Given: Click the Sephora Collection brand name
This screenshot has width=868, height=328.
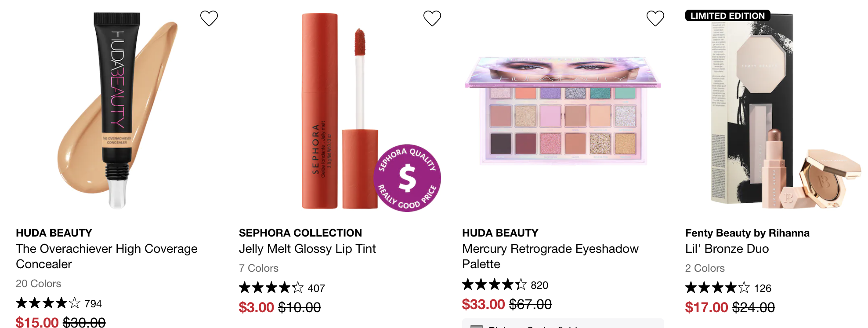Looking at the screenshot, I should pyautogui.click(x=300, y=233).
